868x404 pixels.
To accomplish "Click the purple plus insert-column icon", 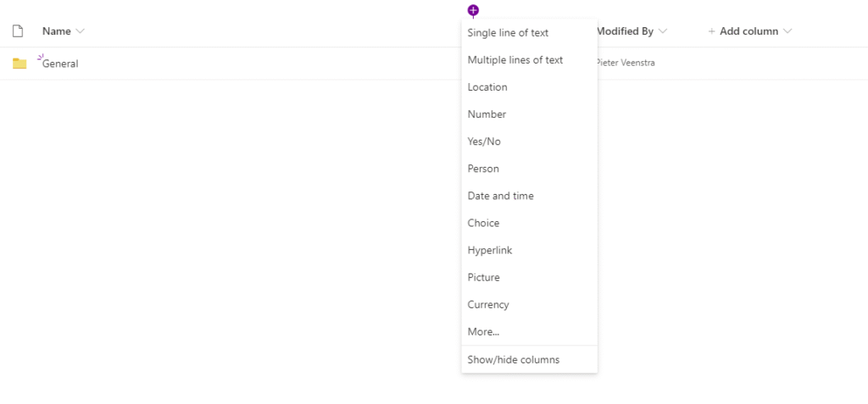I will tap(473, 10).
